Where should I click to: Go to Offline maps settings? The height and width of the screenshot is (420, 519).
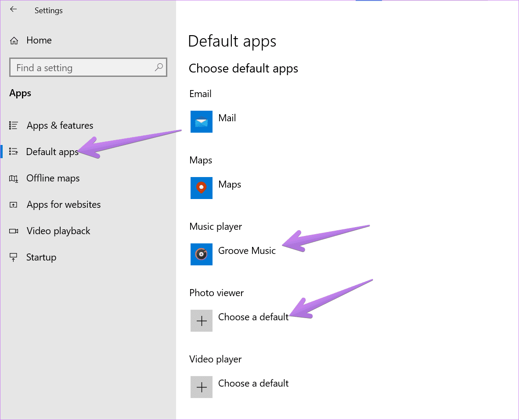tap(53, 178)
